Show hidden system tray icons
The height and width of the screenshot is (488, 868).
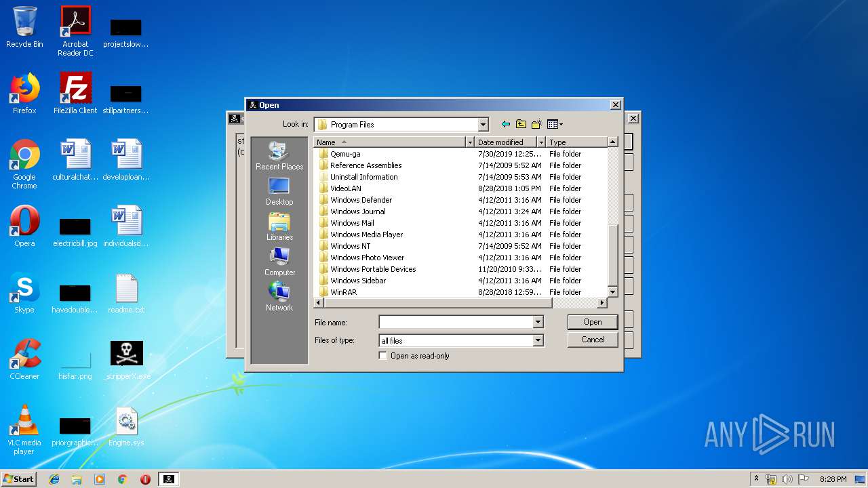pyautogui.click(x=757, y=479)
